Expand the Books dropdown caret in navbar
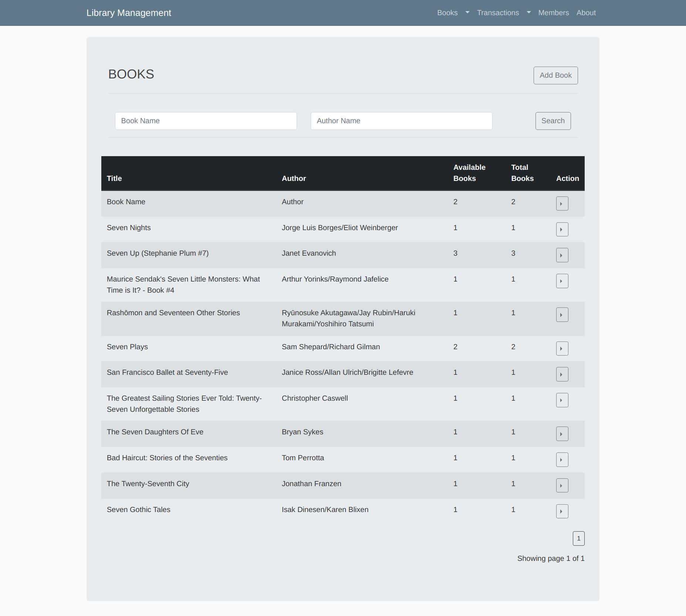This screenshot has height=616, width=686. click(467, 13)
